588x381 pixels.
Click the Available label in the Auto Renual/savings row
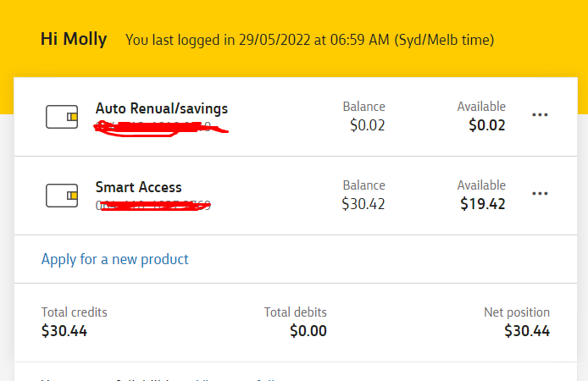[481, 107]
